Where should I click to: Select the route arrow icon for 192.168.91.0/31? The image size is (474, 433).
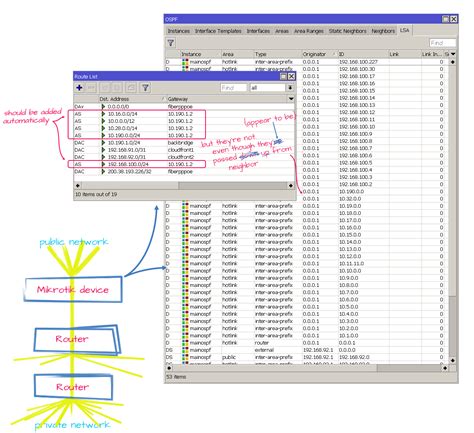(103, 150)
